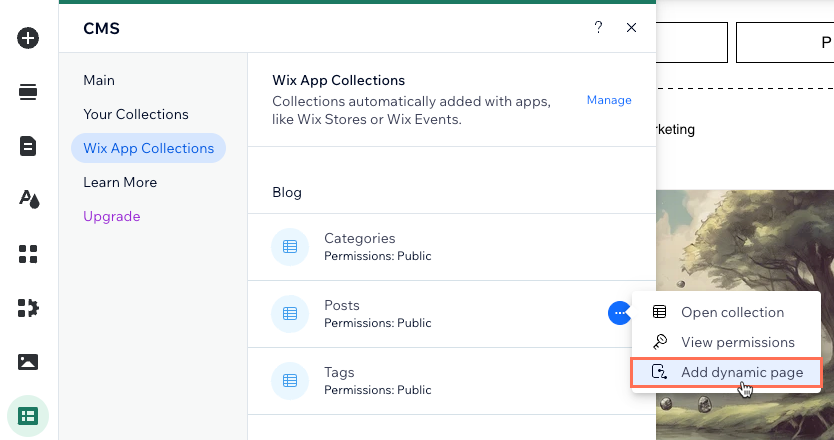Click the Posts collection table icon
Screen dimensions: 834x440
pyautogui.click(x=290, y=314)
